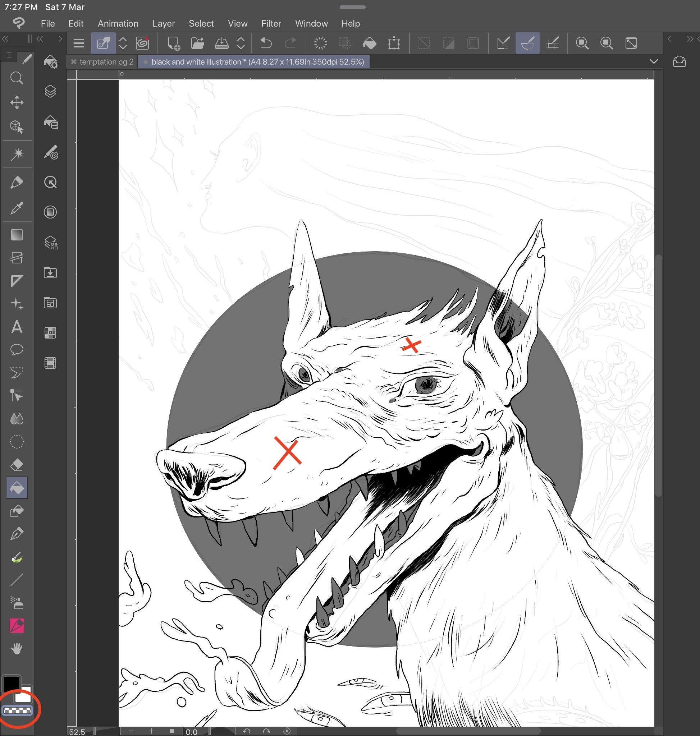Expand the open-canvas list chevron at far right of the tab bar
The image size is (700, 736).
coord(654,61)
